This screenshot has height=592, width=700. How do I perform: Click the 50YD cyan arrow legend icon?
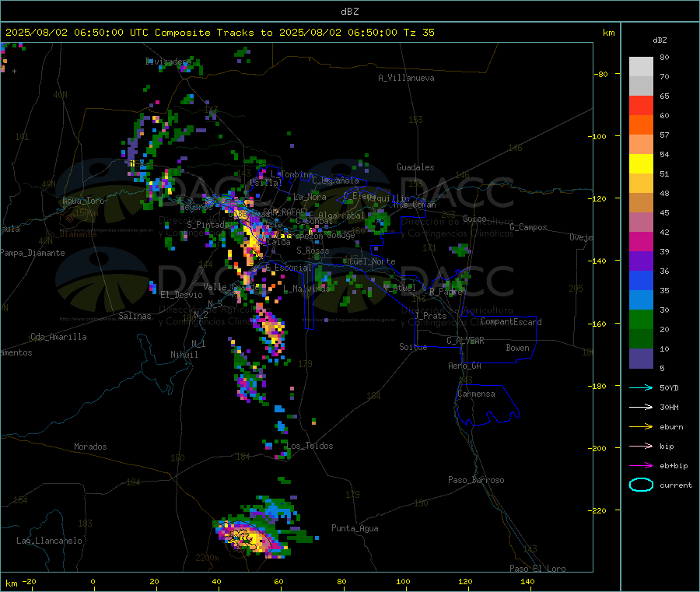641,387
